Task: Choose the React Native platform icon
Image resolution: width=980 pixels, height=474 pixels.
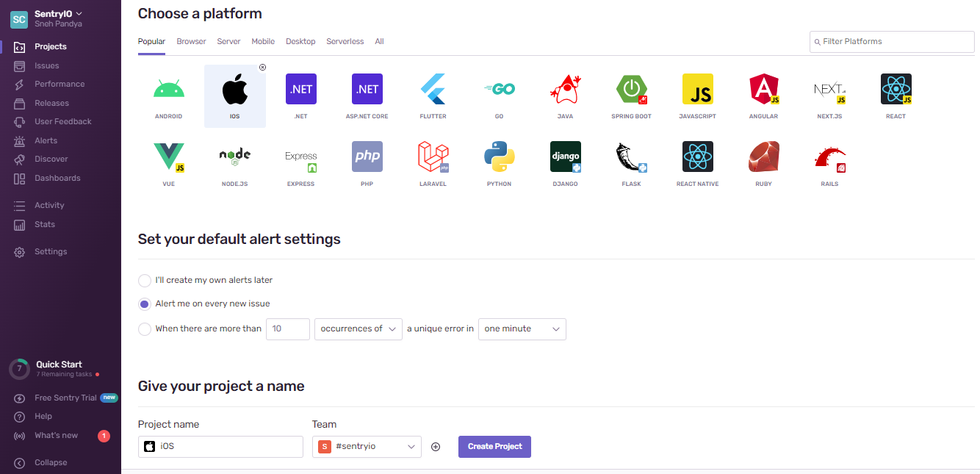Action: click(x=698, y=157)
